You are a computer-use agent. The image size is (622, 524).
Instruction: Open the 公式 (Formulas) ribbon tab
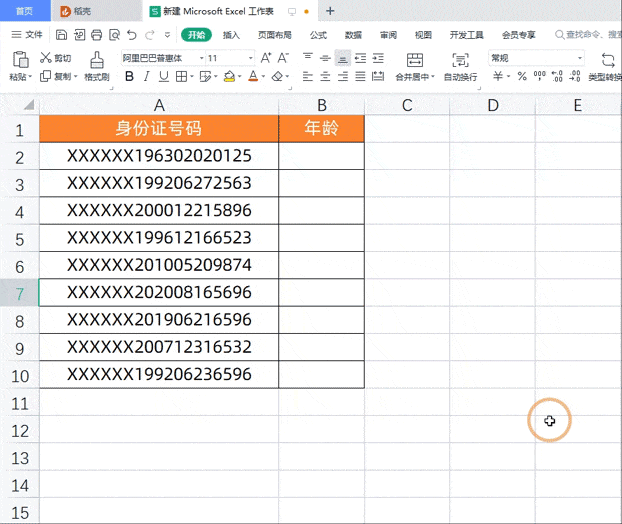[x=318, y=34]
